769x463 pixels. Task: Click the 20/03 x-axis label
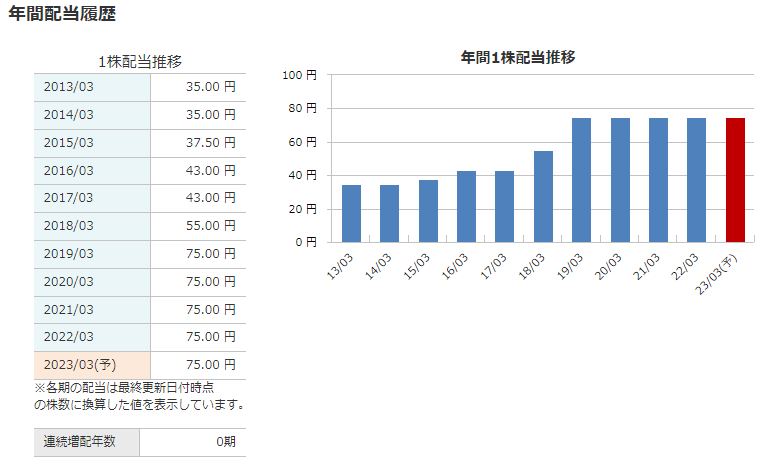[x=609, y=266]
